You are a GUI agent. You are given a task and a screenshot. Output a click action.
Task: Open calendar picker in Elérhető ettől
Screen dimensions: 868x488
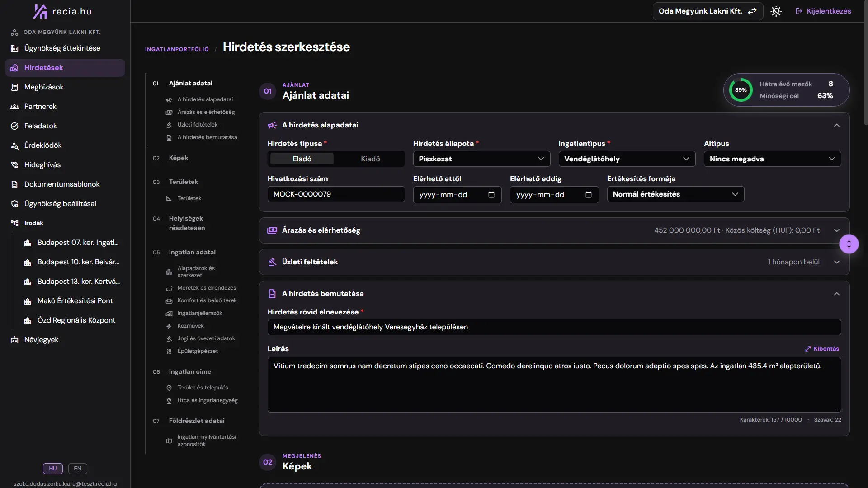[491, 195]
